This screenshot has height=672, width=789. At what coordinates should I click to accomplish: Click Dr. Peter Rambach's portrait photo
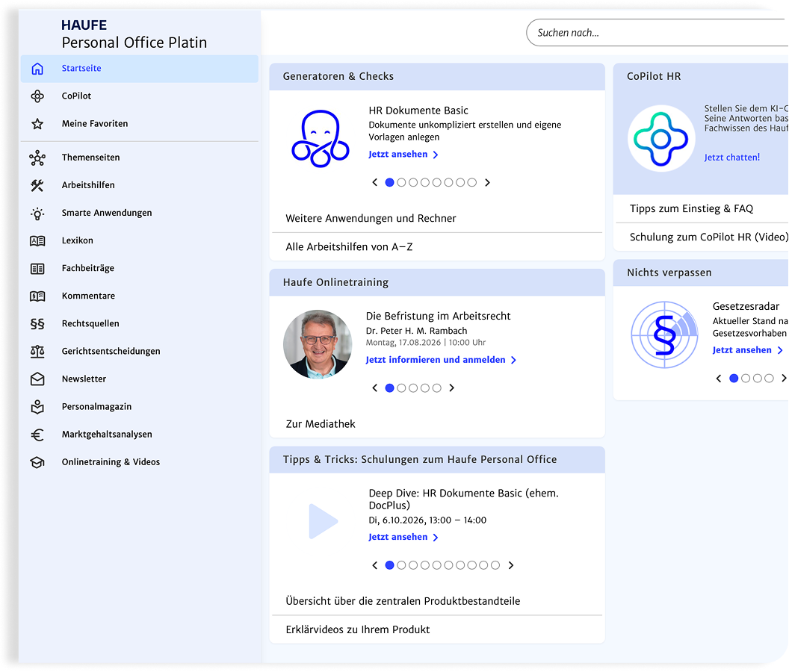tap(318, 344)
